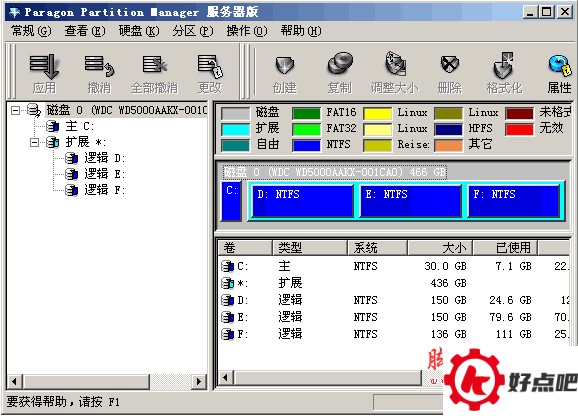Sort by the 系统 column header
The width and height of the screenshot is (578, 416).
click(377, 248)
